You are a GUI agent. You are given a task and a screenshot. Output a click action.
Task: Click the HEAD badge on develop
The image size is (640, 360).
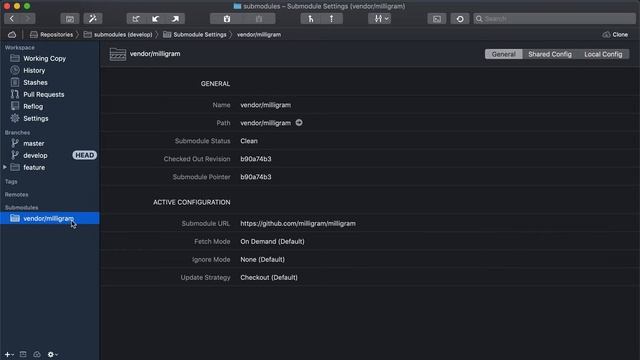tap(84, 155)
